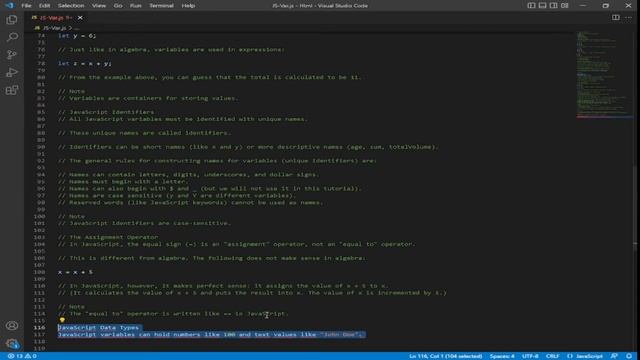Image resolution: width=640 pixels, height=360 pixels.
Task: Click the selected text "JavaScript Data Types"
Action: [98, 327]
